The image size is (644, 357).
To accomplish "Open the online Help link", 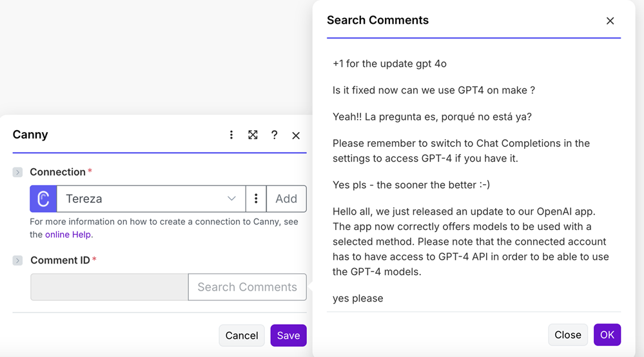I will coord(68,235).
